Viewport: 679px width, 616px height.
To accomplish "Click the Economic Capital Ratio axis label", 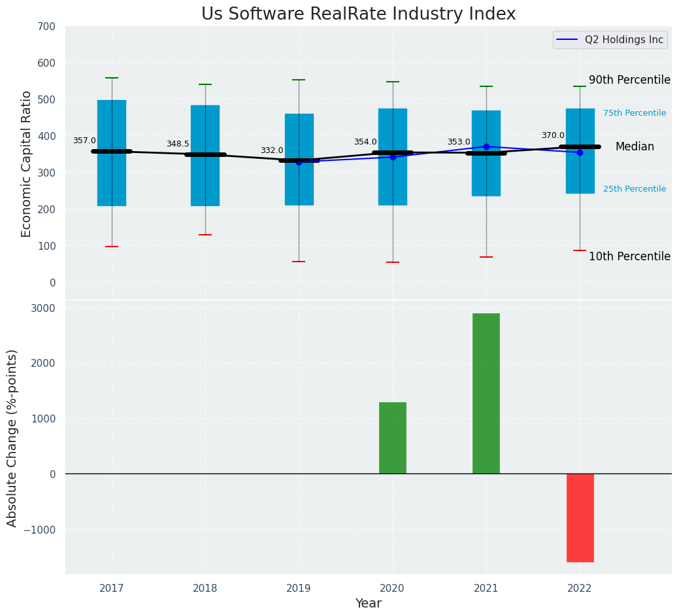I will point(27,163).
